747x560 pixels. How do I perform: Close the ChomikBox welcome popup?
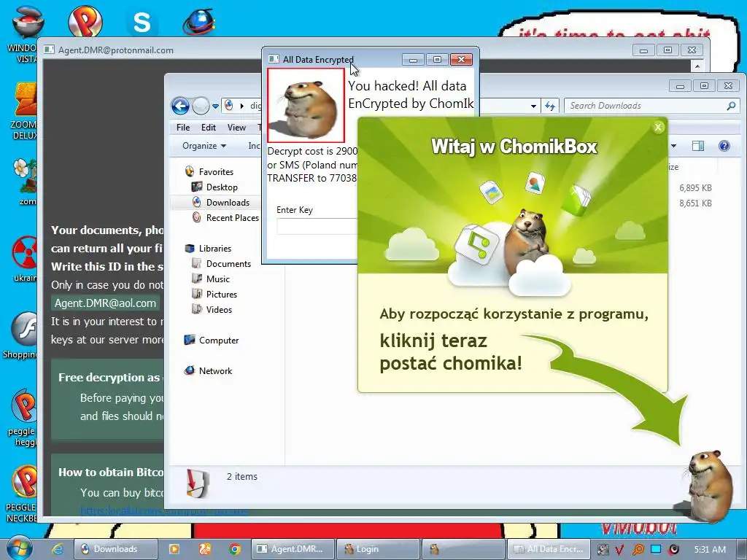[x=658, y=127]
